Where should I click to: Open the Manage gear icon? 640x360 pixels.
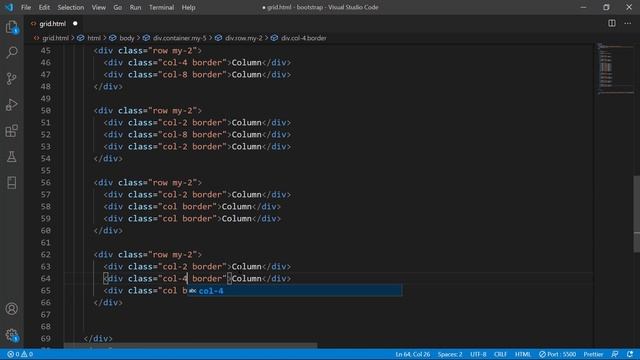(x=12, y=335)
